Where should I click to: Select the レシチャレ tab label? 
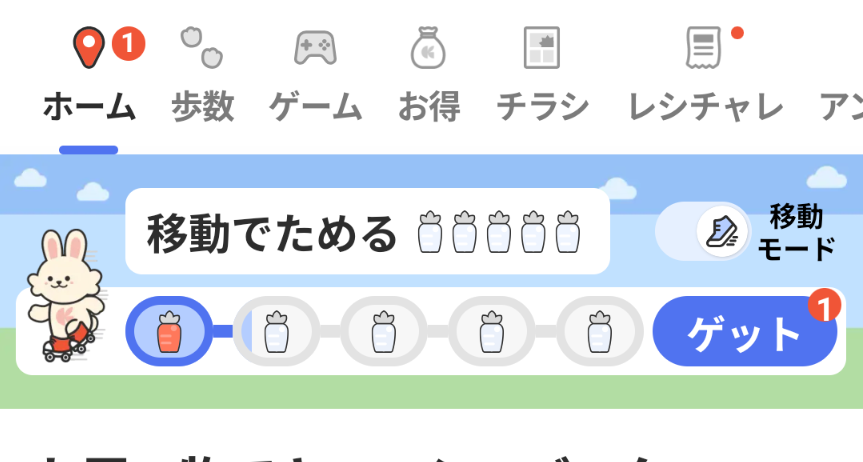pos(705,107)
